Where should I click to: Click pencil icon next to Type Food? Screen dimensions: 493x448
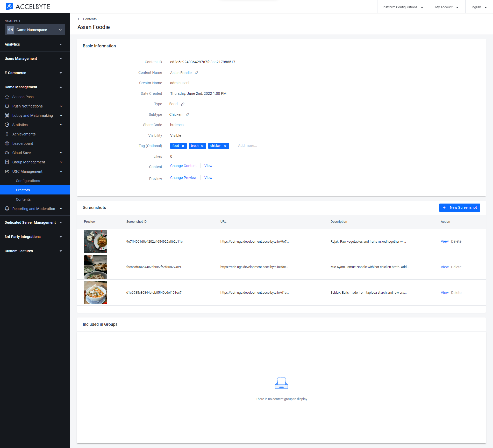[x=183, y=104]
